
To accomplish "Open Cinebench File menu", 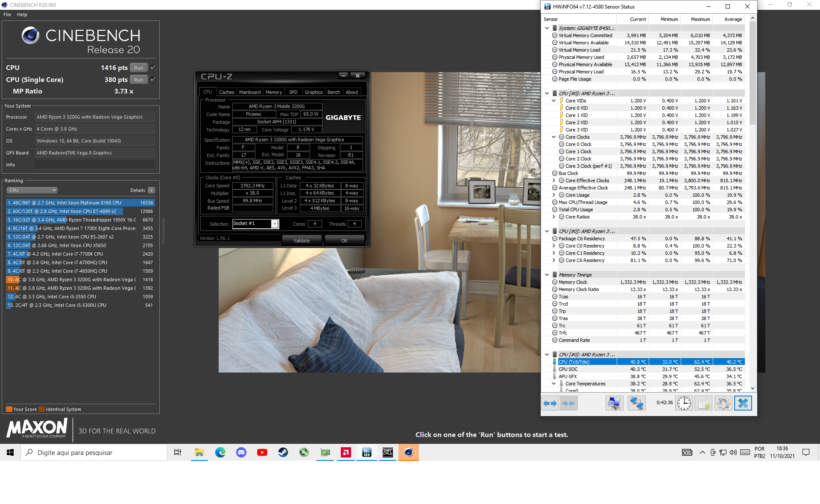I will pos(7,15).
